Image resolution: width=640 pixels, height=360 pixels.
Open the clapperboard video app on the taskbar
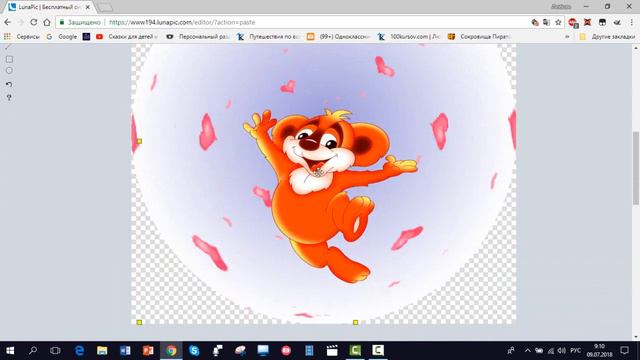point(332,351)
